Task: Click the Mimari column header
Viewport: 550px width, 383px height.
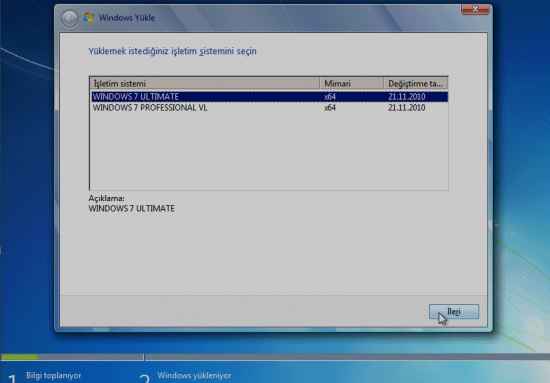Action: coord(351,83)
